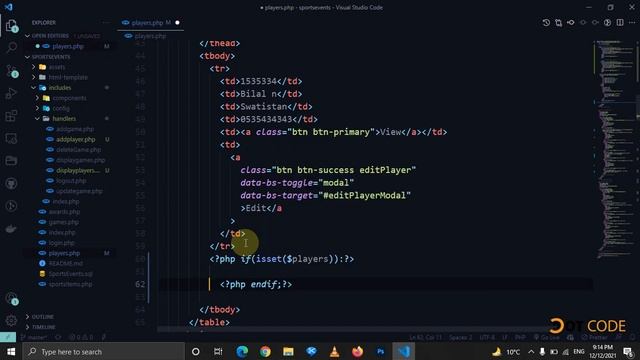640x360 pixels.
Task: Open the Project Manager folder icon
Action: 11,160
